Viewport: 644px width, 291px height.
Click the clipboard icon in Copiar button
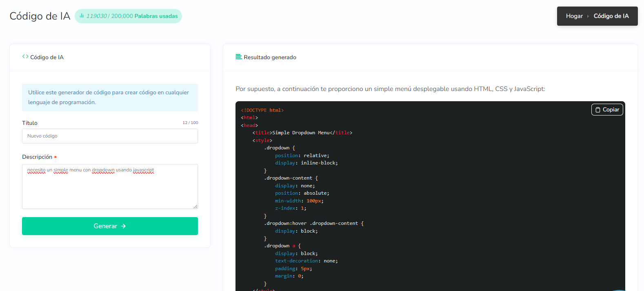[x=598, y=110]
